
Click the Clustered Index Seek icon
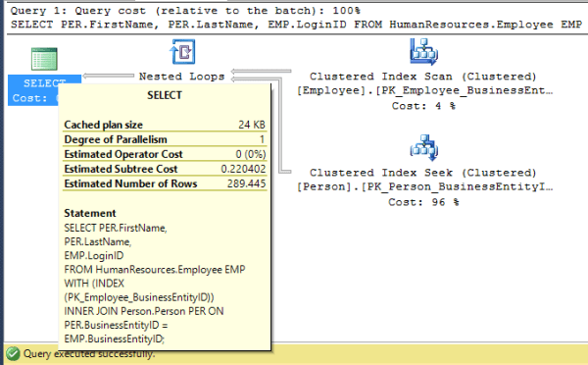[423, 147]
